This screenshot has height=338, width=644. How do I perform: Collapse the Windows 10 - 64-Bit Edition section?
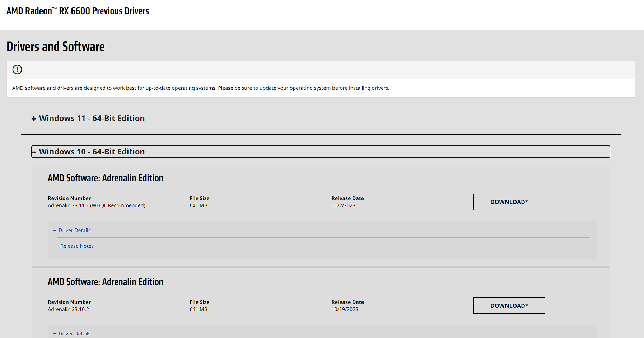click(321, 152)
